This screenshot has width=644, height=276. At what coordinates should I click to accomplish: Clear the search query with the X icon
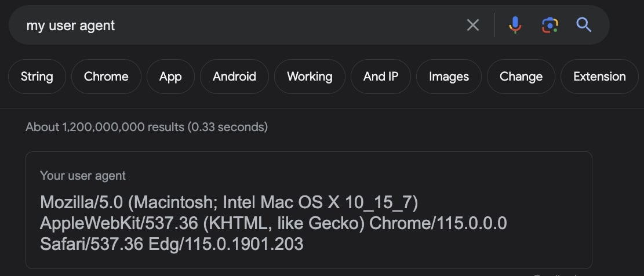coord(473,25)
